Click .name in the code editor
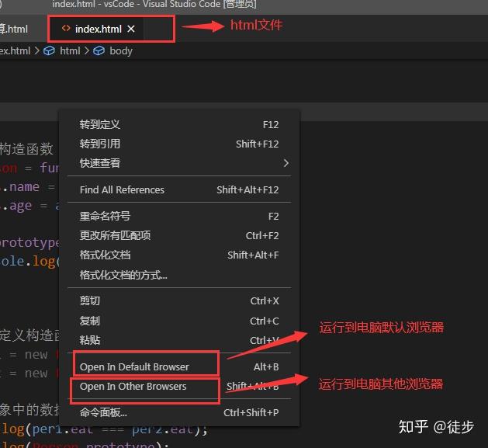488x448 pixels. (20, 187)
